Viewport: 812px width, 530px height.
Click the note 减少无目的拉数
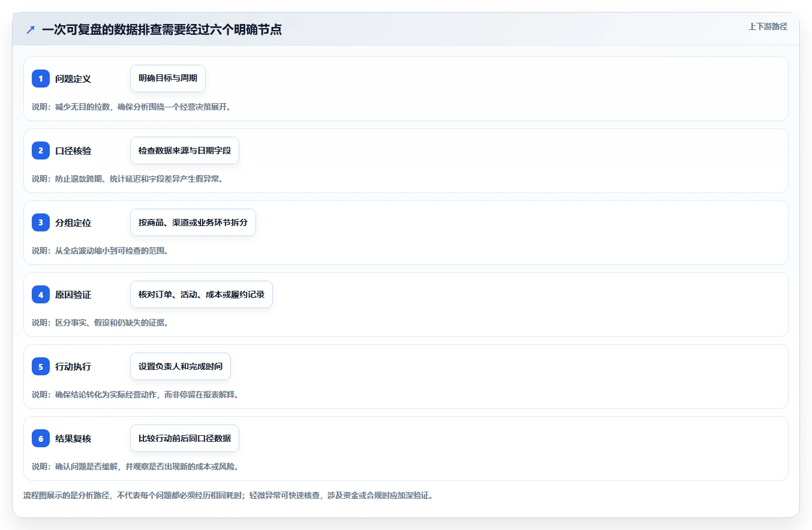131,107
